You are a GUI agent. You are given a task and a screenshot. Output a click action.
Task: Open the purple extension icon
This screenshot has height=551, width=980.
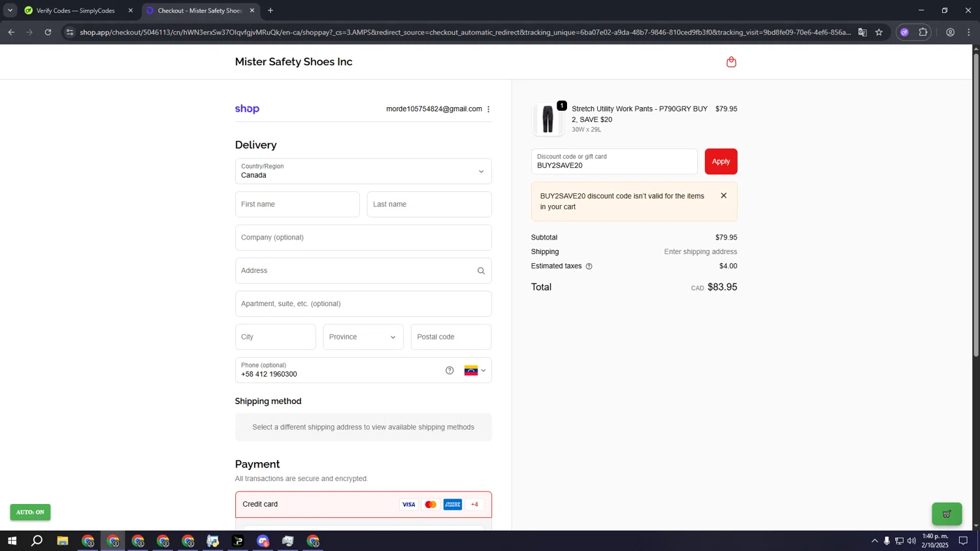coord(904,32)
